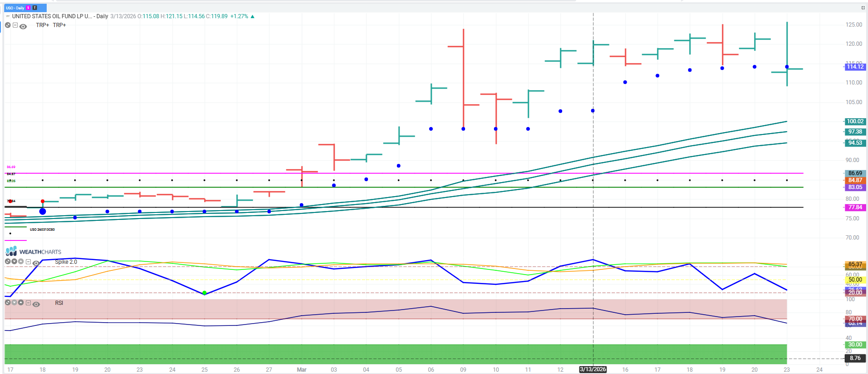Move the Spike 2.0 pane up
Viewport: 868px width, 374px height.
(x=21, y=261)
